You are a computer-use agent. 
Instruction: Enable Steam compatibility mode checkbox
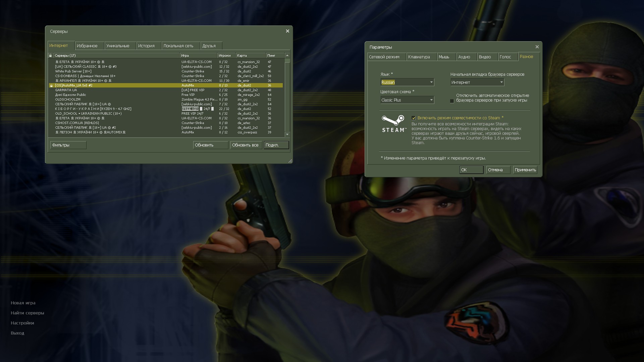pos(414,118)
